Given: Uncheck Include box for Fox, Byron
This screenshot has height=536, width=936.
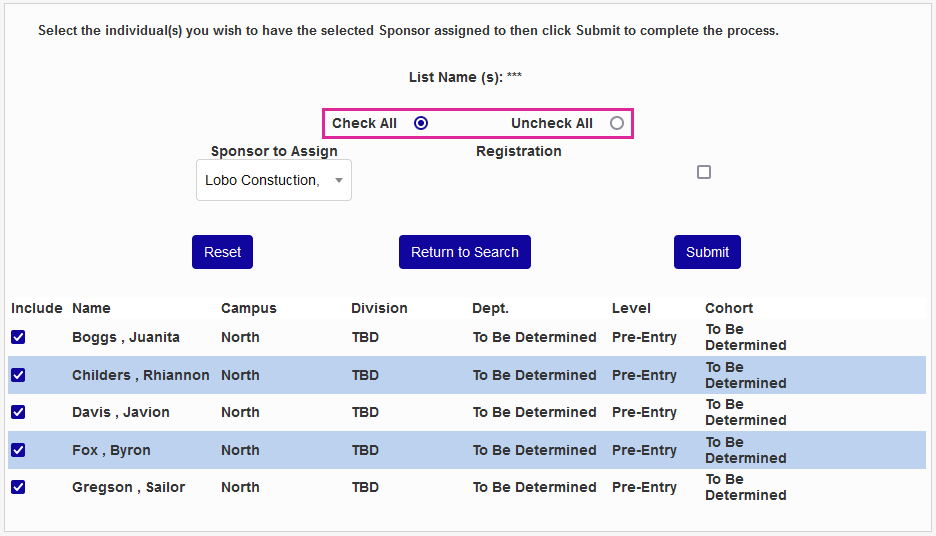Looking at the screenshot, I should [18, 450].
